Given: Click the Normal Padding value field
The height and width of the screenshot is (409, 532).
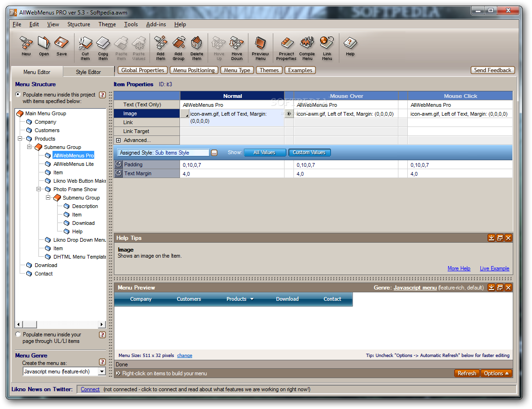Looking at the screenshot, I should [x=232, y=165].
